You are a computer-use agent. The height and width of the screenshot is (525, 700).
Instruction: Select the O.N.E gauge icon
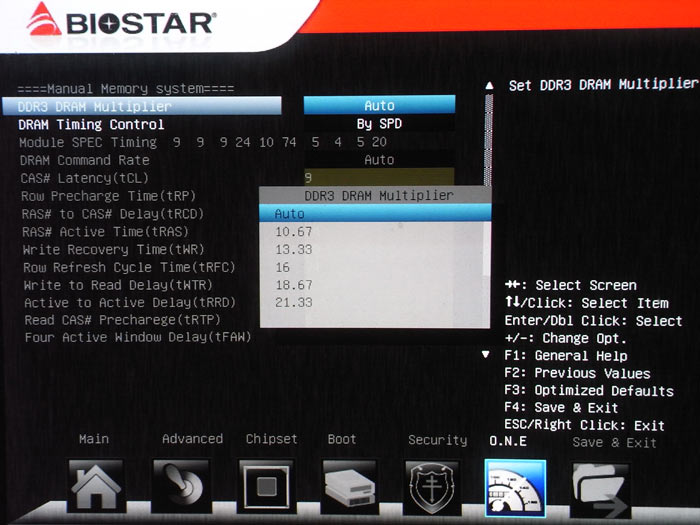point(515,488)
